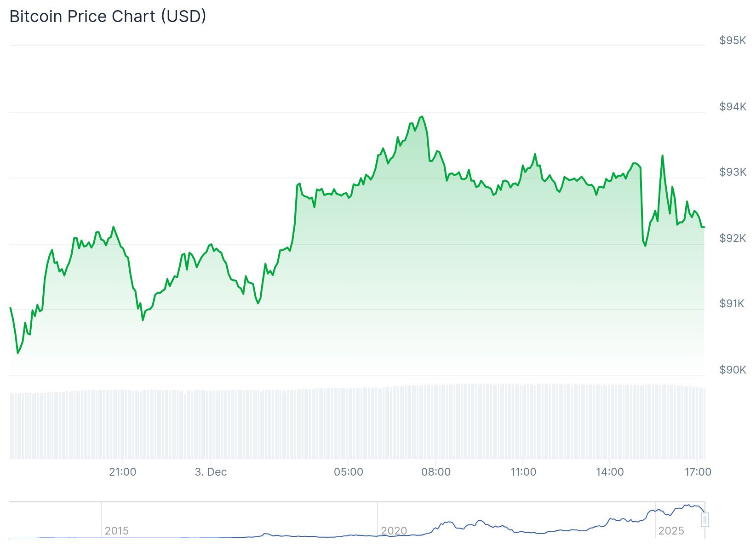Click the 14:00 time axis label
Image resolution: width=756 pixels, height=552 pixels.
(x=610, y=472)
